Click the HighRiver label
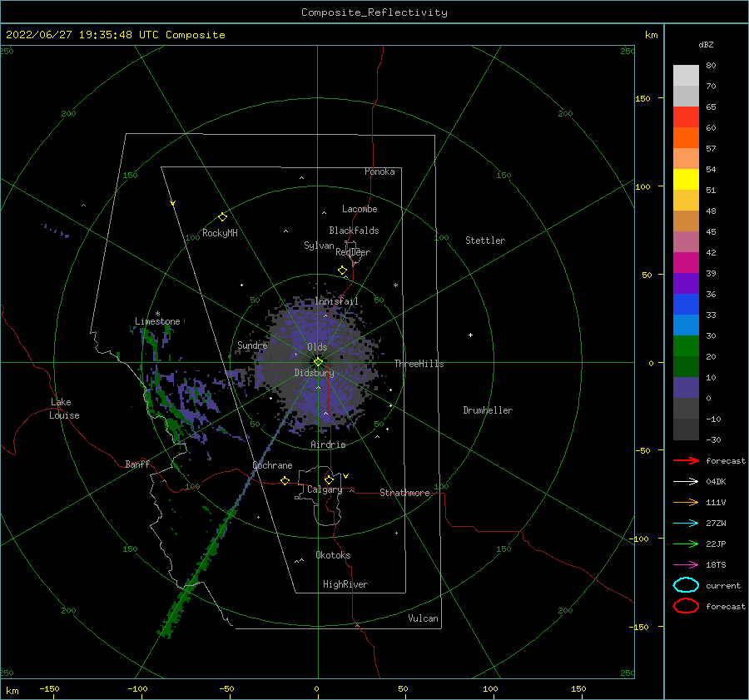This screenshot has width=749, height=700. [x=345, y=584]
